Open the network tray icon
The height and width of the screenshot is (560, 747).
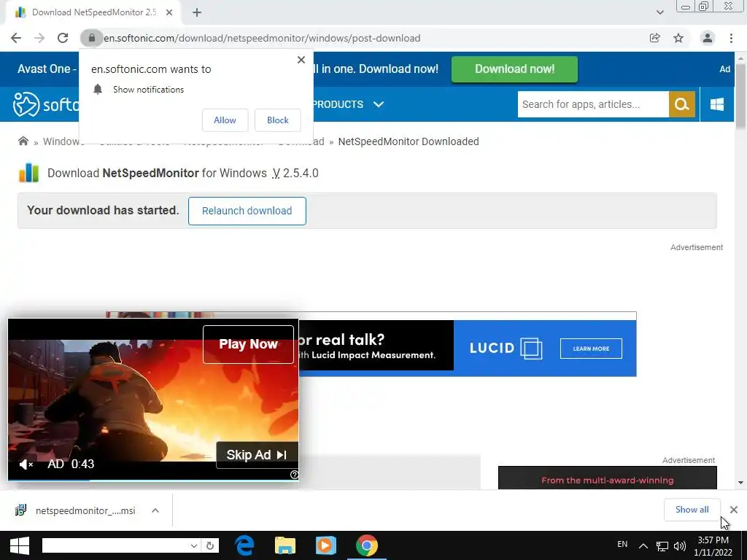pyautogui.click(x=662, y=546)
